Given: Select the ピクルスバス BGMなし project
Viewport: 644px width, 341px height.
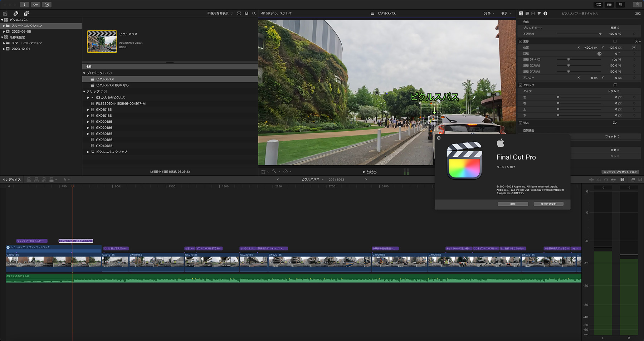Looking at the screenshot, I should [x=112, y=85].
